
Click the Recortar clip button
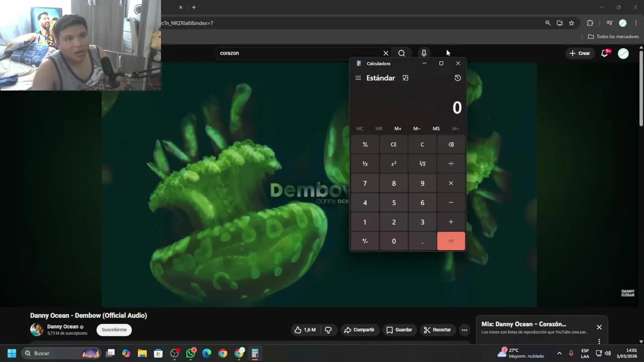pos(437,330)
